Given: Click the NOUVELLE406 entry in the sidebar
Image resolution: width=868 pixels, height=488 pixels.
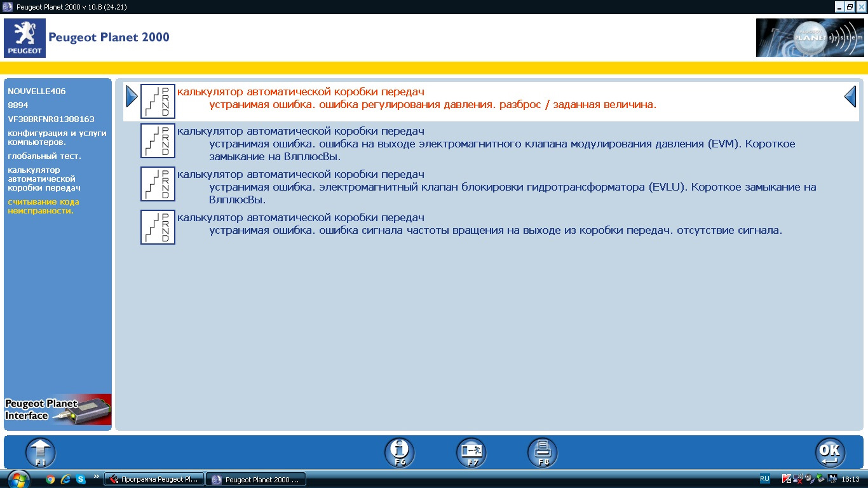Looking at the screenshot, I should pos(37,91).
